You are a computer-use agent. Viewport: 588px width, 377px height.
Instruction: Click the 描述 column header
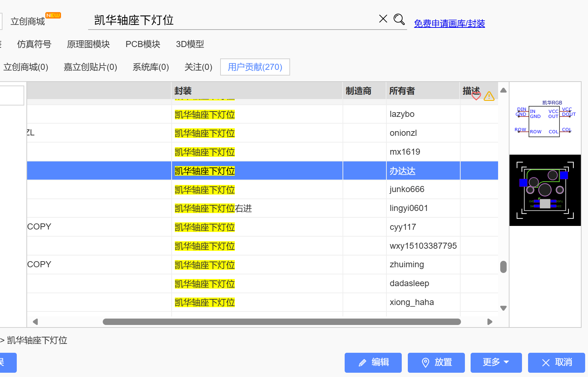(471, 91)
